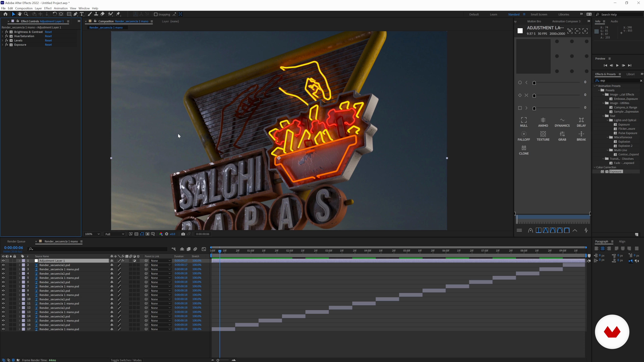Switch to Animation Composer 3 tab
644x362 pixels.
point(566,21)
